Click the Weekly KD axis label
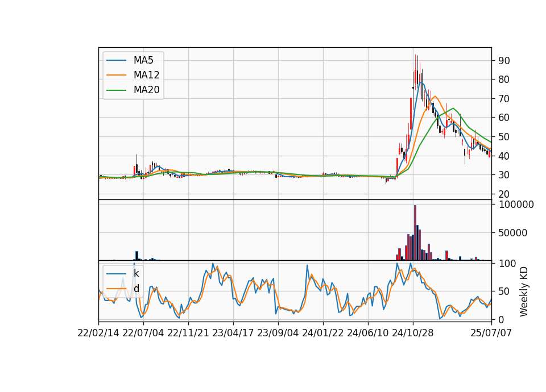The image size is (546, 392). tap(524, 291)
